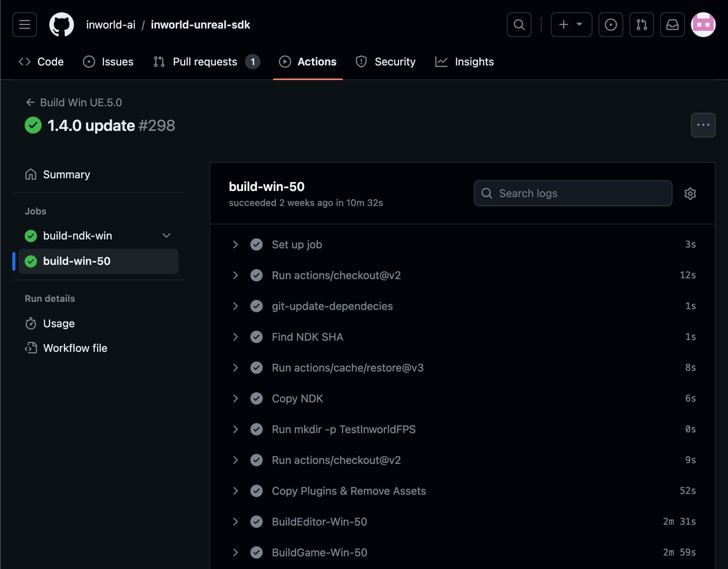Open the user avatar menu
The width and height of the screenshot is (728, 569).
coord(703,25)
